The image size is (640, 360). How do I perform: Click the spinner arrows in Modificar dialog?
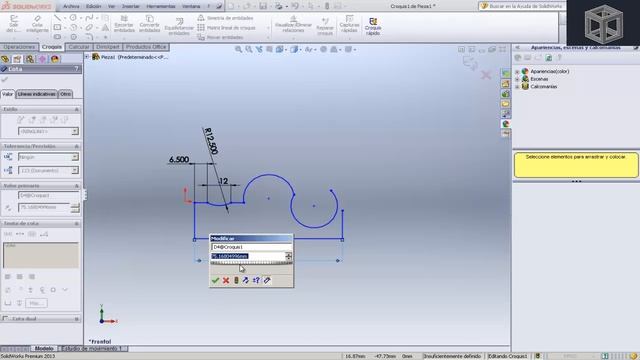coord(289,256)
